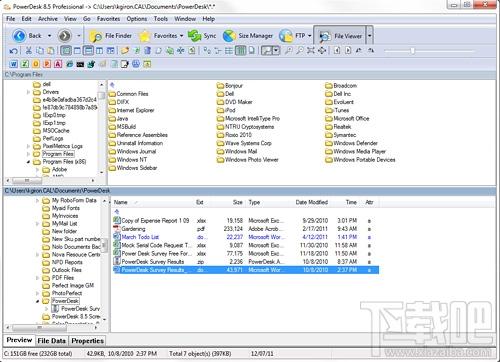Click the rotate right viewer icon
Screen dimensions: 500x362
click(x=371, y=51)
